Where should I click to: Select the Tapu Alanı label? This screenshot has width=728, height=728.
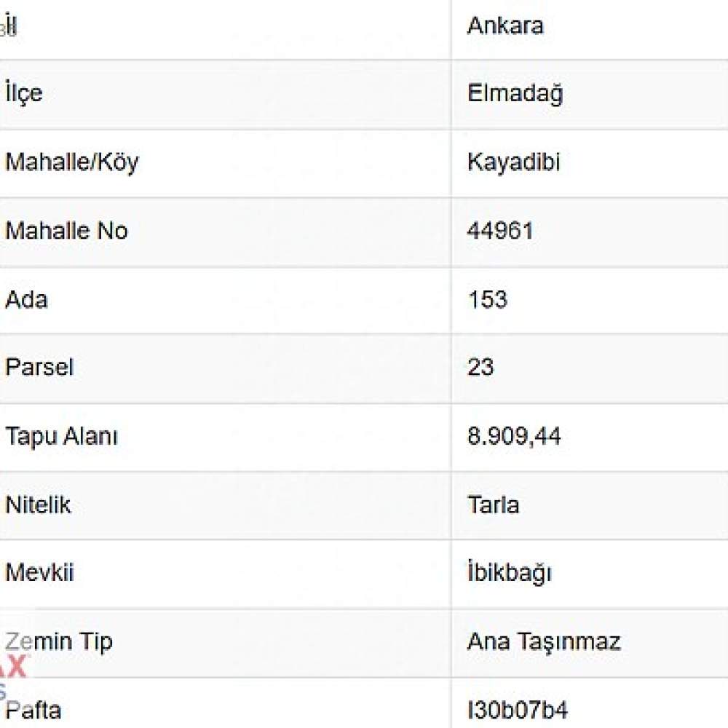(x=62, y=437)
